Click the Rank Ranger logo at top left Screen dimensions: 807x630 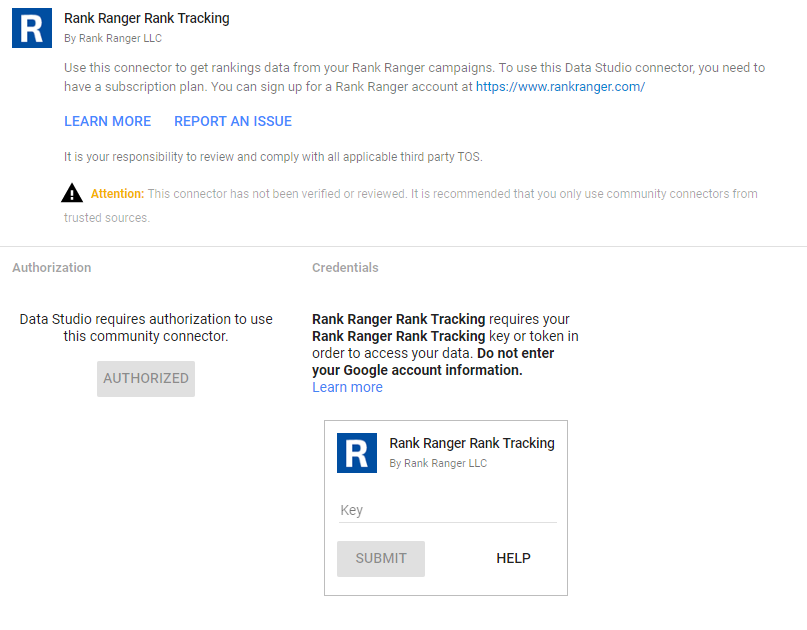32,28
